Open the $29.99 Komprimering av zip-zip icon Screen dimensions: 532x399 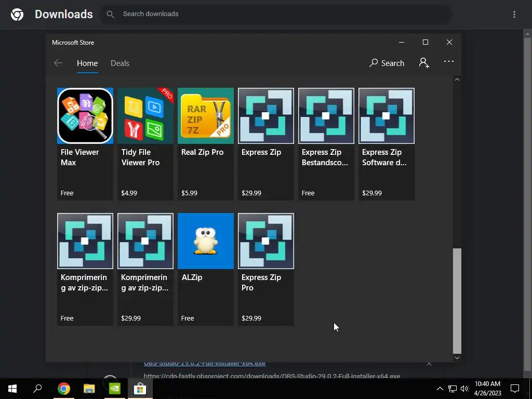click(x=145, y=241)
